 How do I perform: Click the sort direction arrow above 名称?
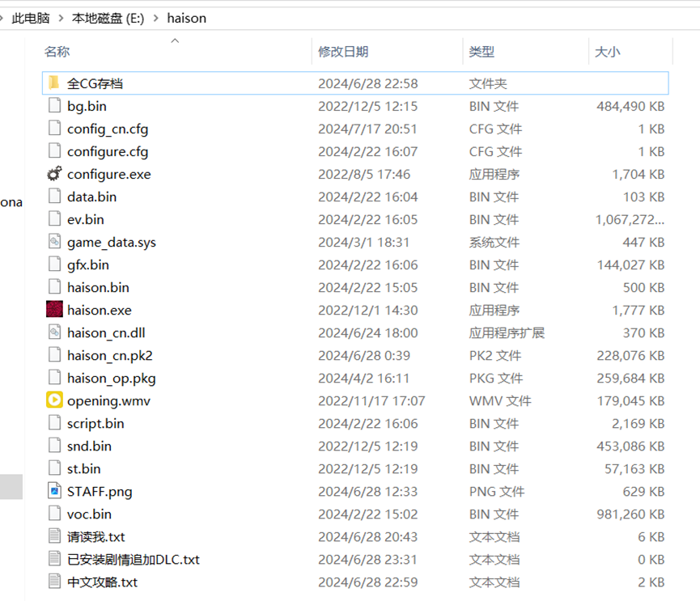tap(175, 40)
